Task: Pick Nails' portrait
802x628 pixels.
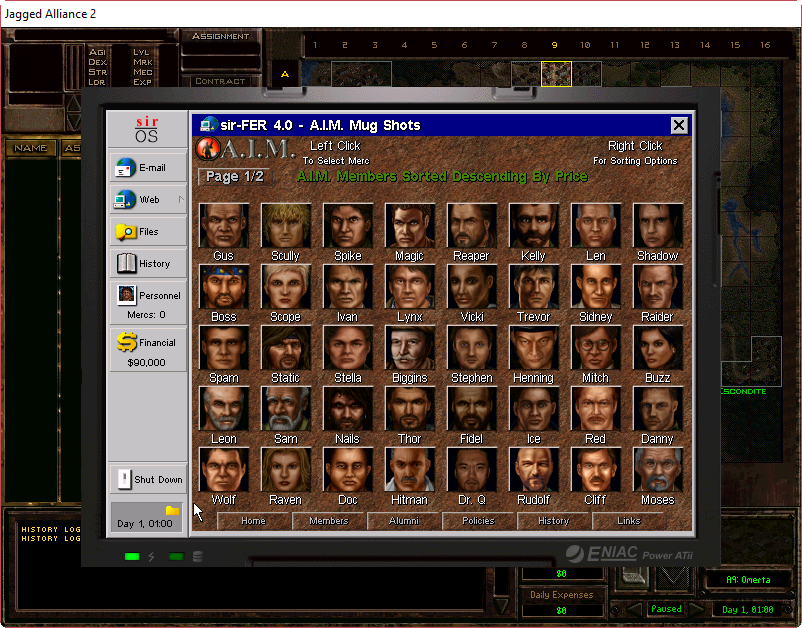Action: [348, 409]
